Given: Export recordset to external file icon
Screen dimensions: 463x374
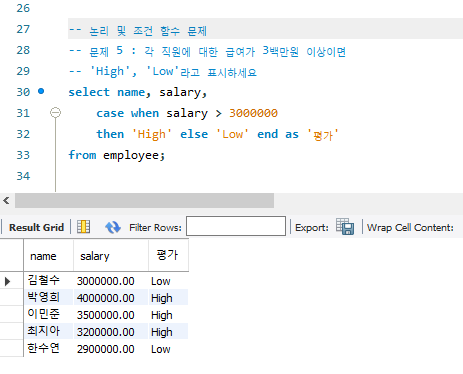Looking at the screenshot, I should coord(345,227).
